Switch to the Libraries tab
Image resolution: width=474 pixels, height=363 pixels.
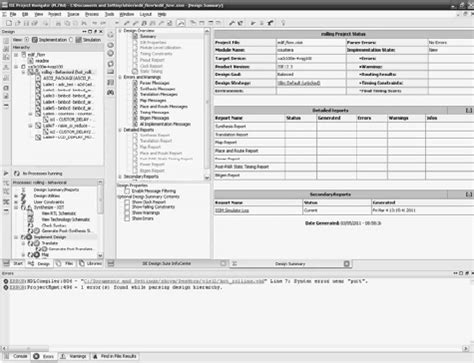[90, 263]
